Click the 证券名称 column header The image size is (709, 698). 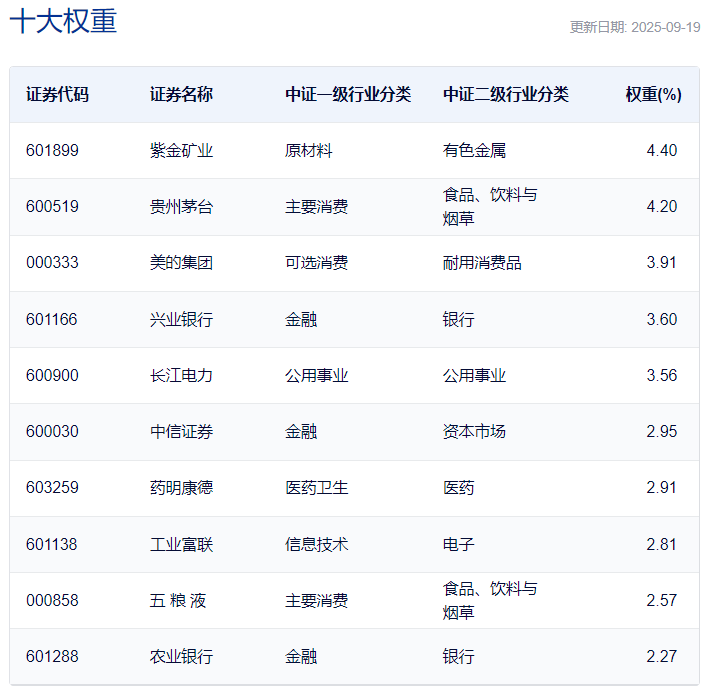(181, 94)
